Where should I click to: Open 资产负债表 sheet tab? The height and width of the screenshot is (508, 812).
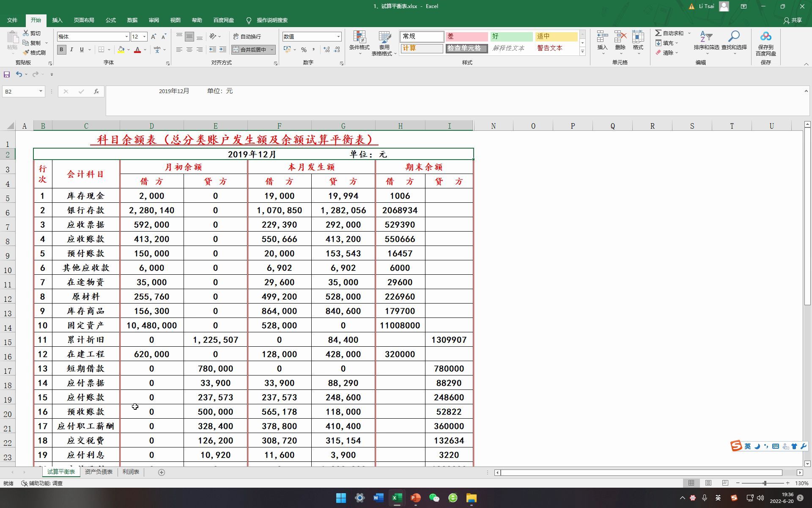pos(99,472)
